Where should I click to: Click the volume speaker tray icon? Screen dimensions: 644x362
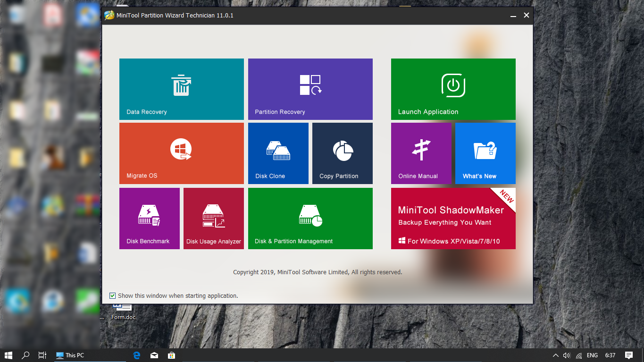point(567,355)
